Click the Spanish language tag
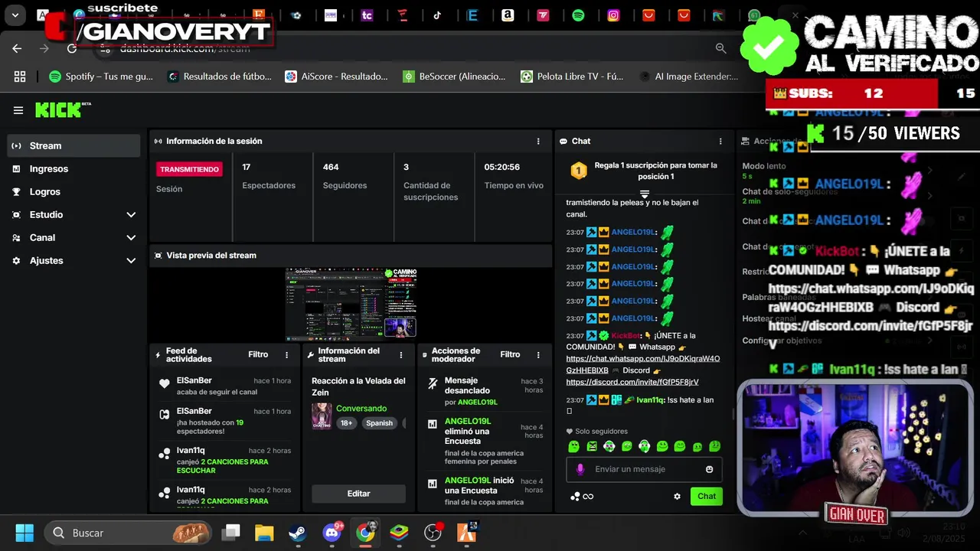The image size is (980, 551). [379, 423]
